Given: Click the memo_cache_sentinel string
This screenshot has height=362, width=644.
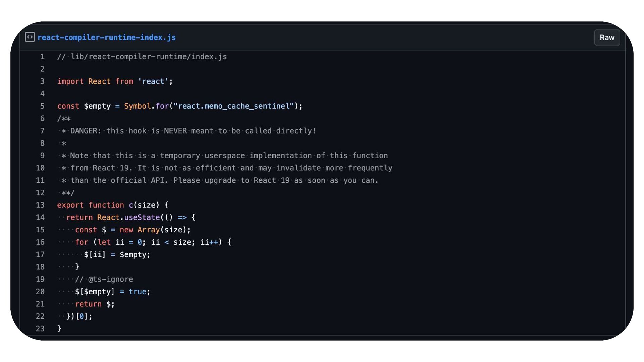Looking at the screenshot, I should pos(233,106).
